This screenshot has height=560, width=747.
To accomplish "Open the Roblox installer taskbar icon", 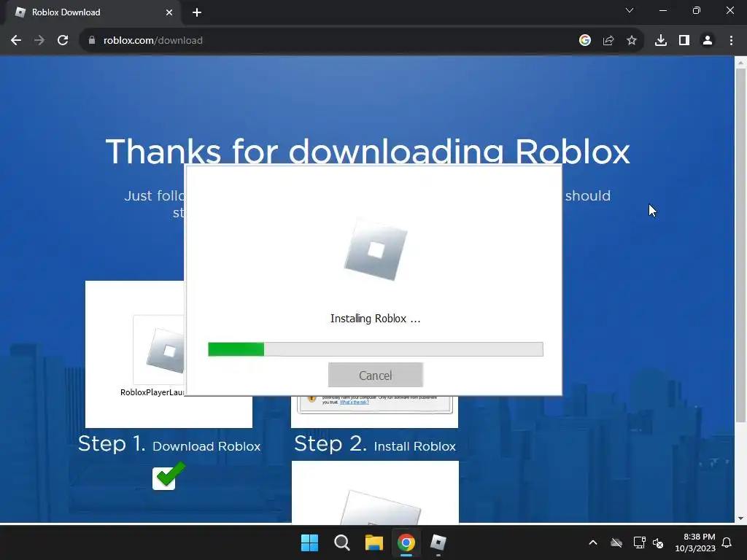I will 438,542.
